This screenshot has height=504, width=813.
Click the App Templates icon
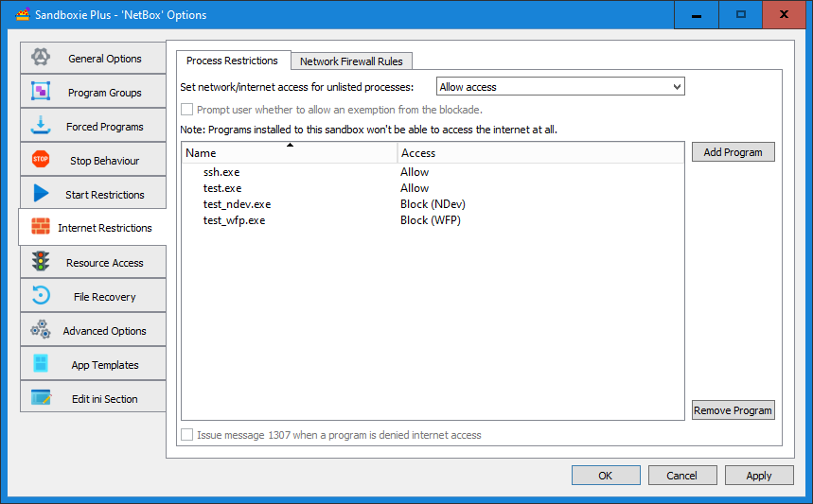tap(41, 364)
